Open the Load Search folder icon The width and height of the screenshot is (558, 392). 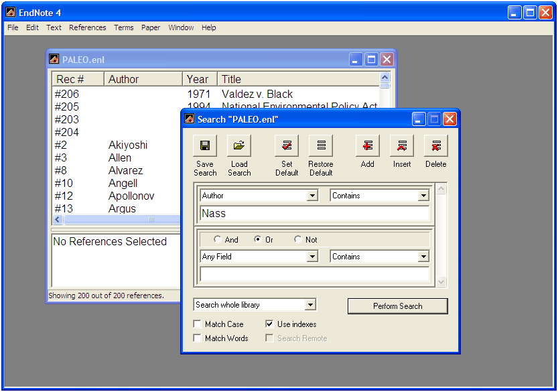[239, 145]
